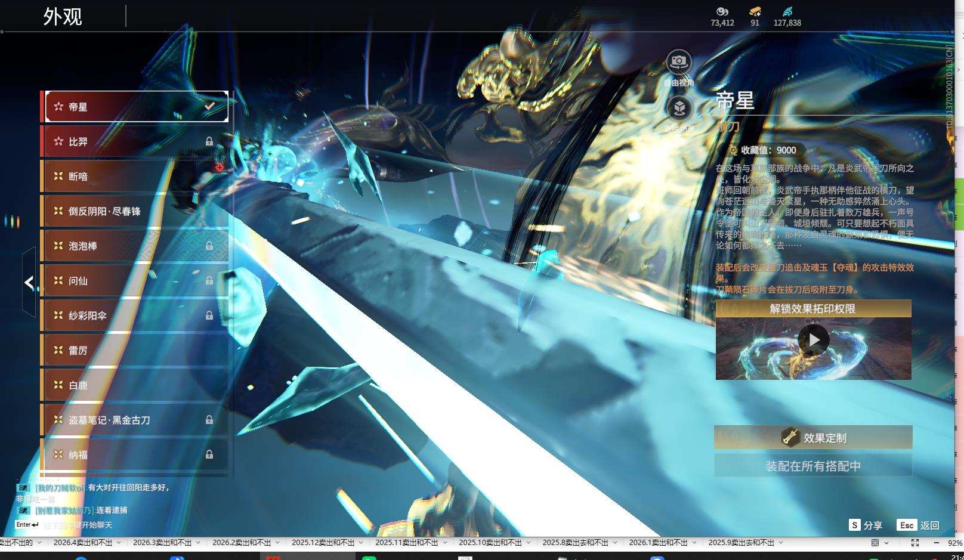Screen dimensions: 964x560
Task: Open dropdown arrow of 2025.9卖出去和不出 tab
Action: tap(780, 543)
